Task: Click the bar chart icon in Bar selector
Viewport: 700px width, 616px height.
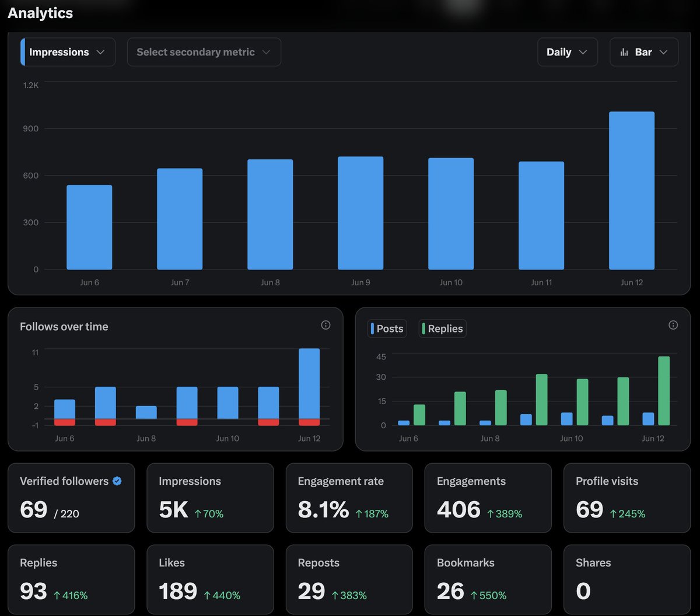Action: click(624, 52)
